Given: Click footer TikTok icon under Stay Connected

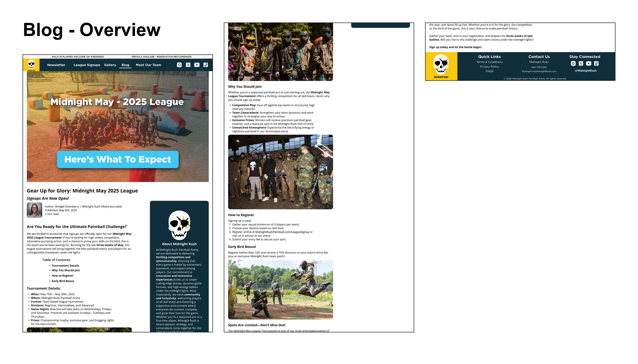Looking at the screenshot, I should click(596, 64).
